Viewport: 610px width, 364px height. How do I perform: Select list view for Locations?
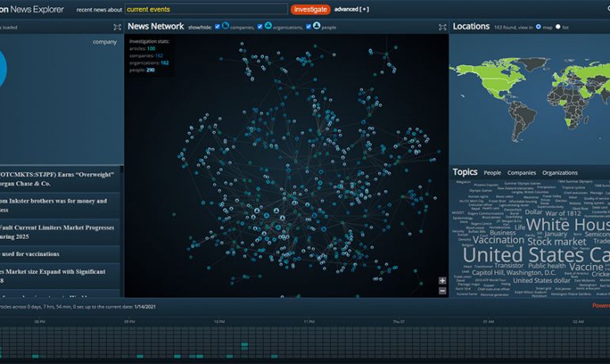click(x=558, y=27)
